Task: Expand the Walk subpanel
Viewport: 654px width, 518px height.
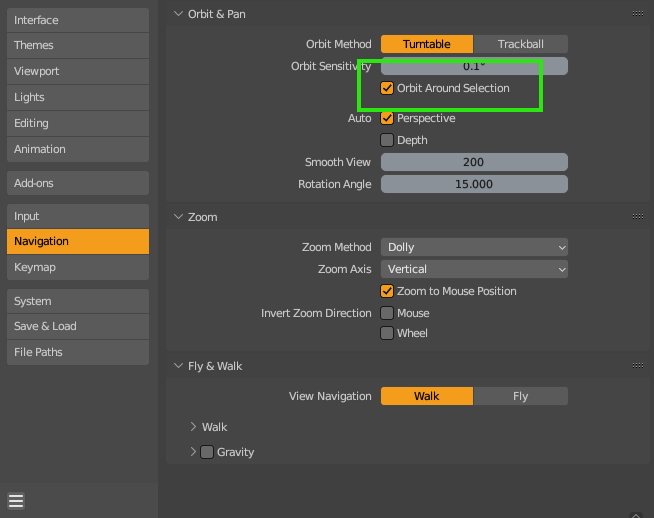Action: click(x=193, y=427)
